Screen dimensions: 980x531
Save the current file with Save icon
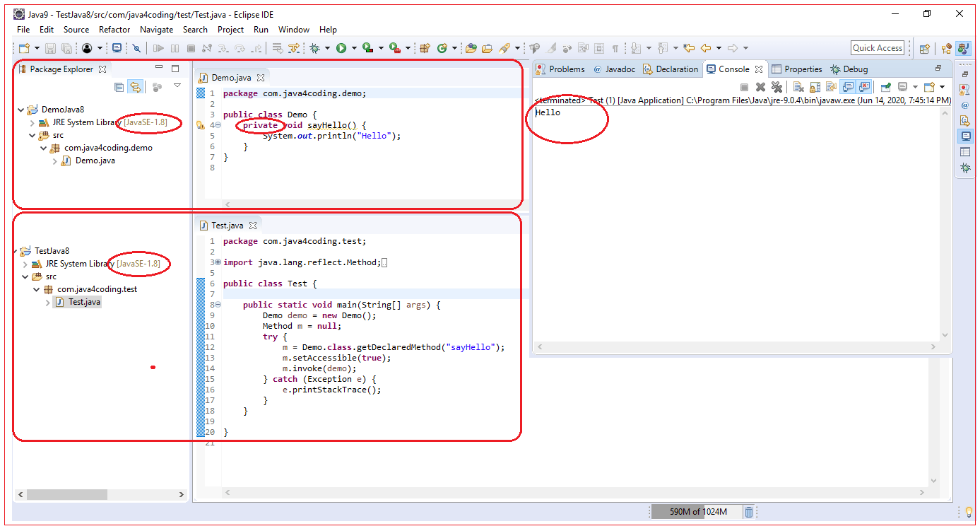click(49, 47)
